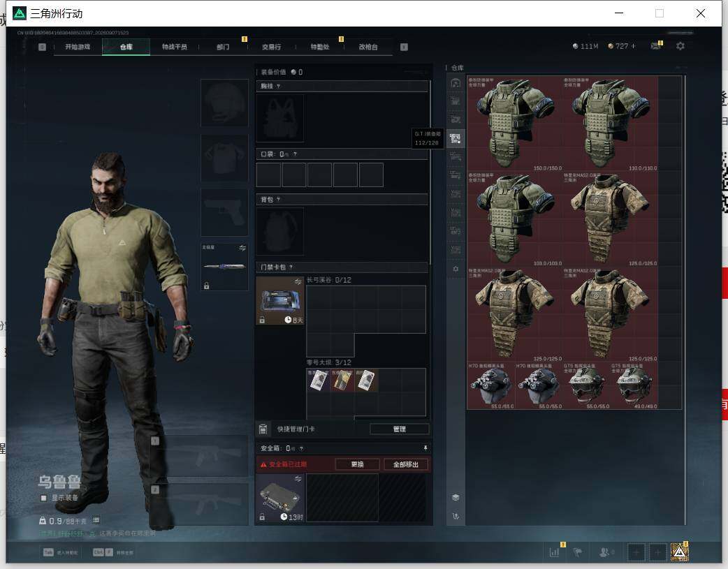Click the sort icon at warehouse sidebar bottom
The image size is (728, 569).
click(456, 516)
